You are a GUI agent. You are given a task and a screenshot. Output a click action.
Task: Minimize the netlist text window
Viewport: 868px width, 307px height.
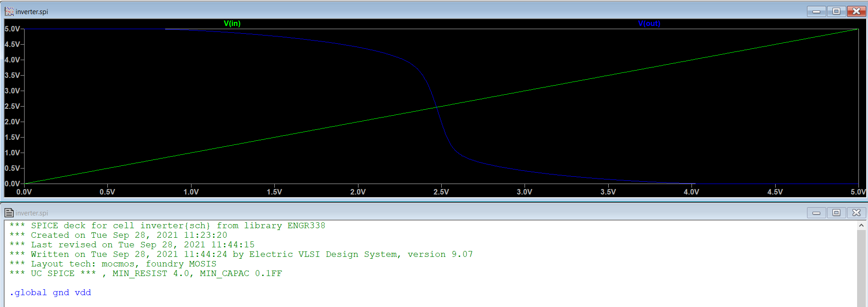pyautogui.click(x=816, y=213)
